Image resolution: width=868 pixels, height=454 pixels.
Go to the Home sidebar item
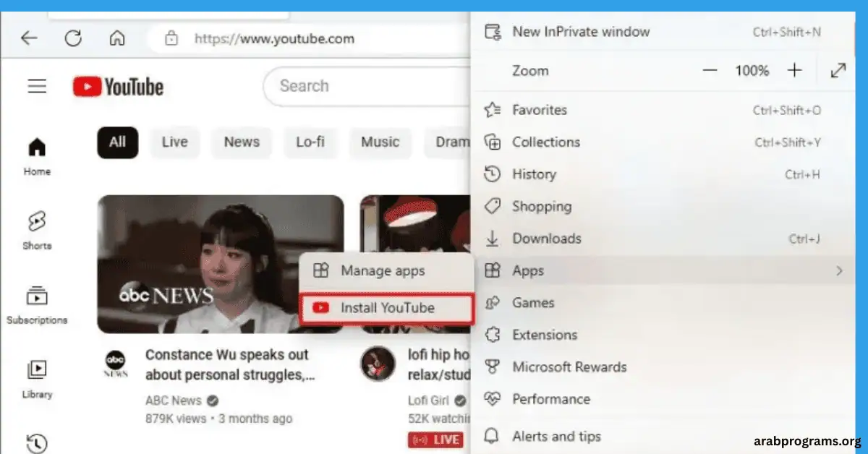point(37,157)
